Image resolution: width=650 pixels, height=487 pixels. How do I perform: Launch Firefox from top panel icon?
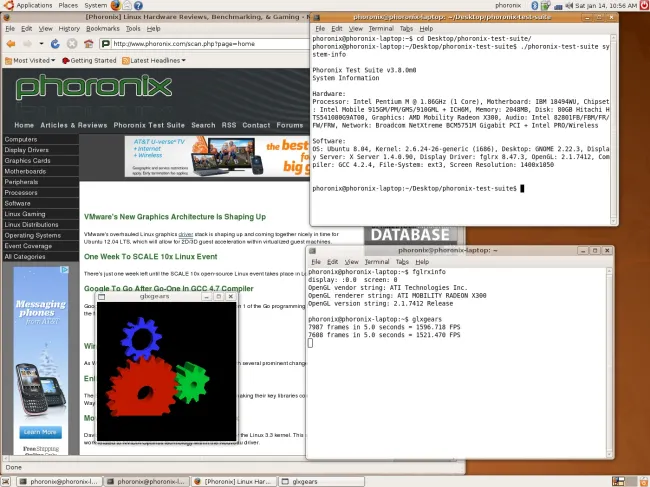116,5
